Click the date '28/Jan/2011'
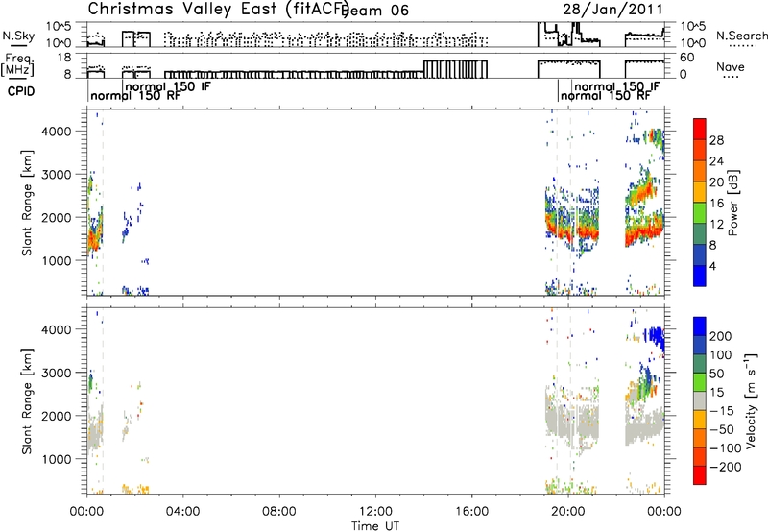 [x=612, y=10]
